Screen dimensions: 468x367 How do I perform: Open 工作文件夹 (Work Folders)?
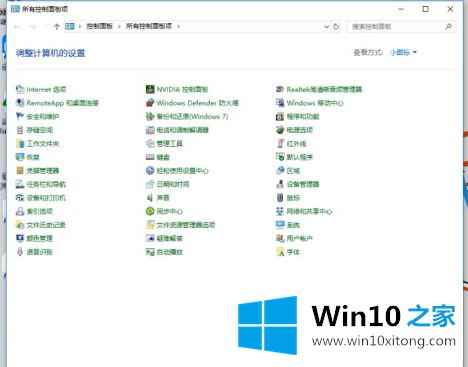tap(37, 144)
